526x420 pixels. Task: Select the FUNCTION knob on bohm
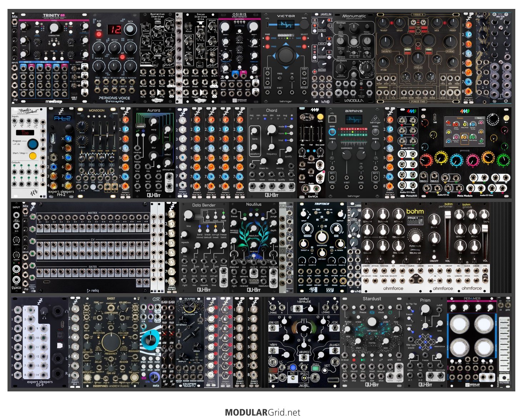pyautogui.click(x=415, y=237)
